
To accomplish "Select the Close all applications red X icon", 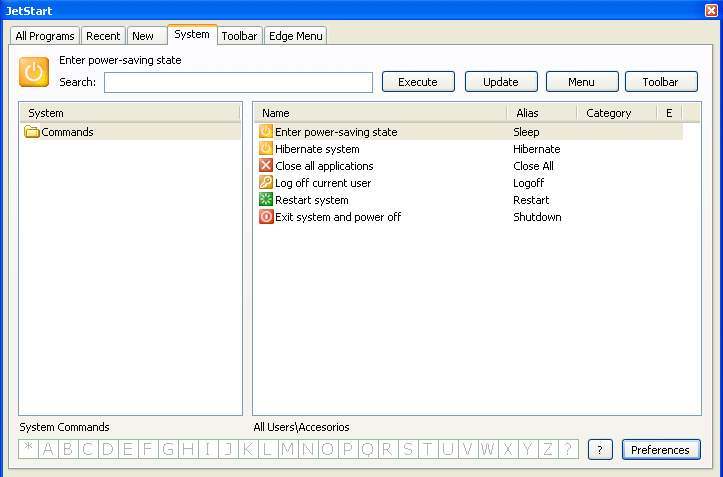I will (266, 166).
